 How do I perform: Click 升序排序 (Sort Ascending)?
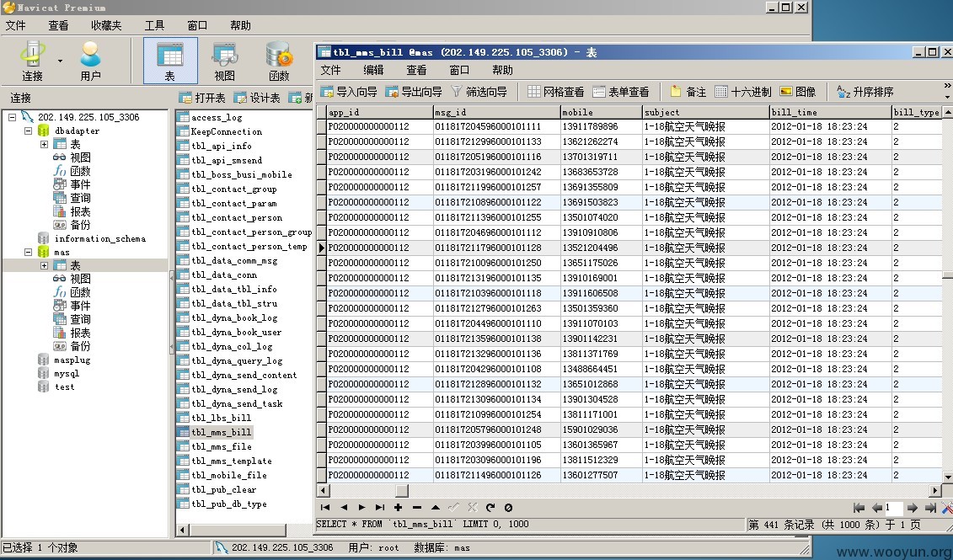865,92
